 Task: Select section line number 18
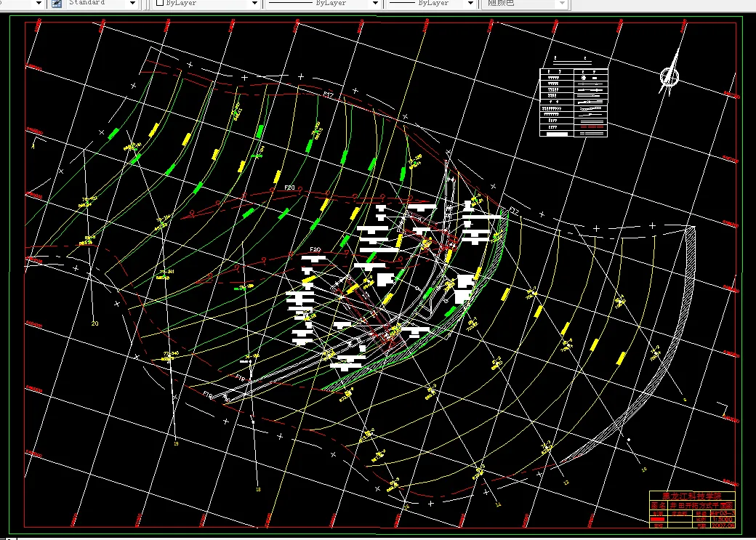click(x=258, y=489)
